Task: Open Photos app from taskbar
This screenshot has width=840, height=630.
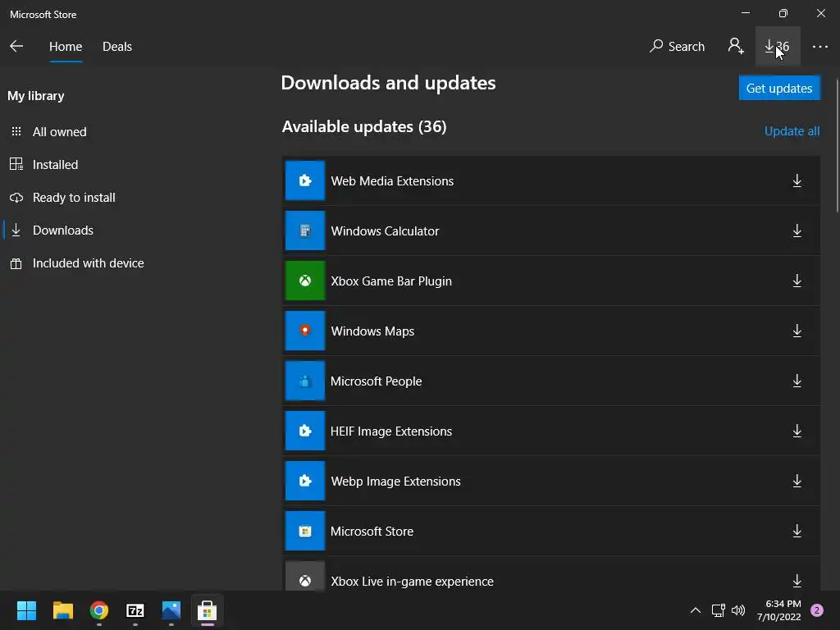Action: pos(171,610)
